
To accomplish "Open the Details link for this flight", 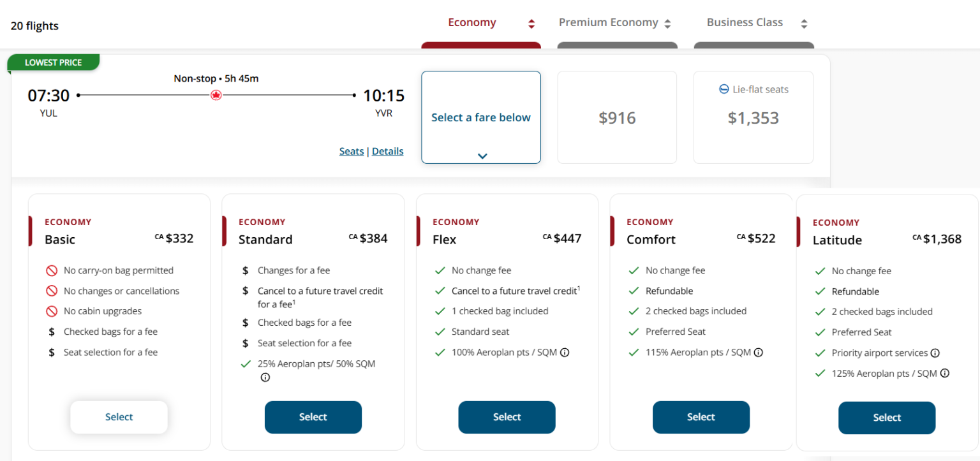I will [387, 151].
